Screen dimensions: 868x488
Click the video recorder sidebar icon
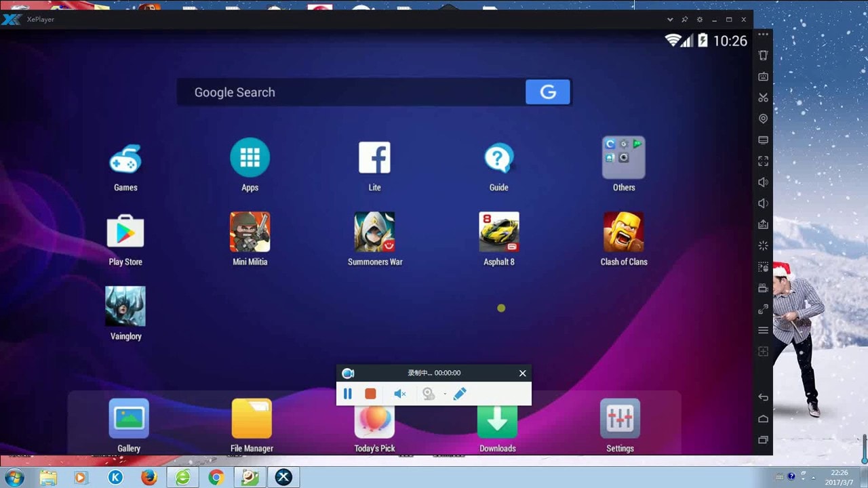[x=763, y=288]
